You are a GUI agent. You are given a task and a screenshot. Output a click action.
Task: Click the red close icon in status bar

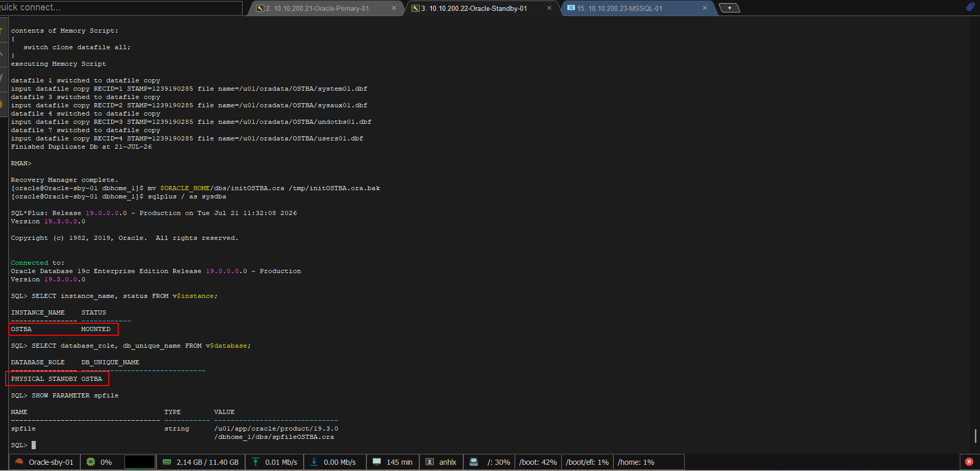tap(969, 462)
